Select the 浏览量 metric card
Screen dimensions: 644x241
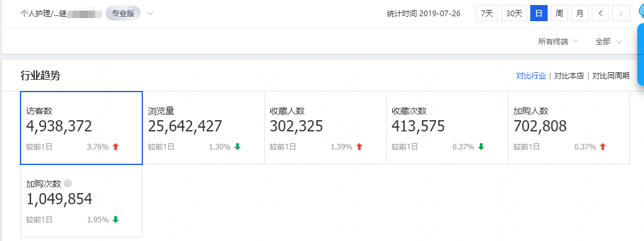pyautogui.click(x=203, y=128)
